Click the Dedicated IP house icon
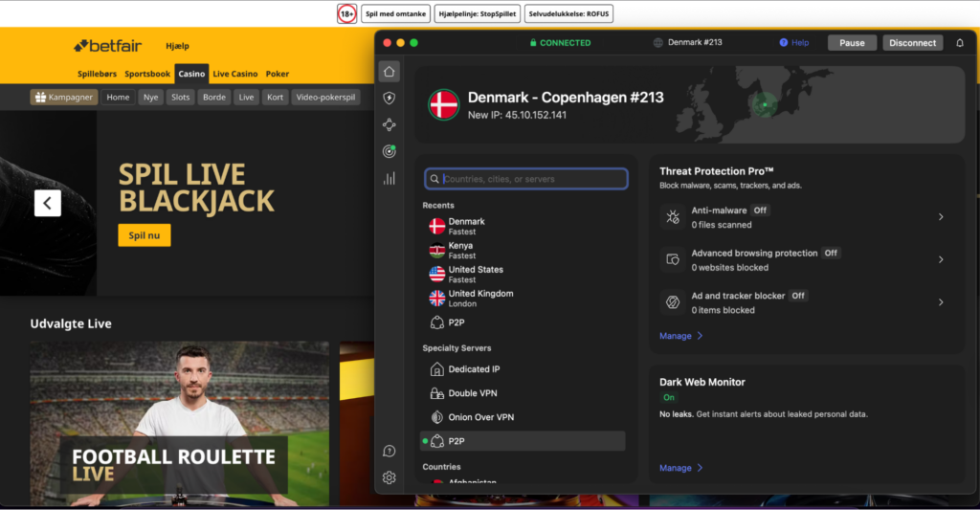The height and width of the screenshot is (510, 980). [x=436, y=369]
